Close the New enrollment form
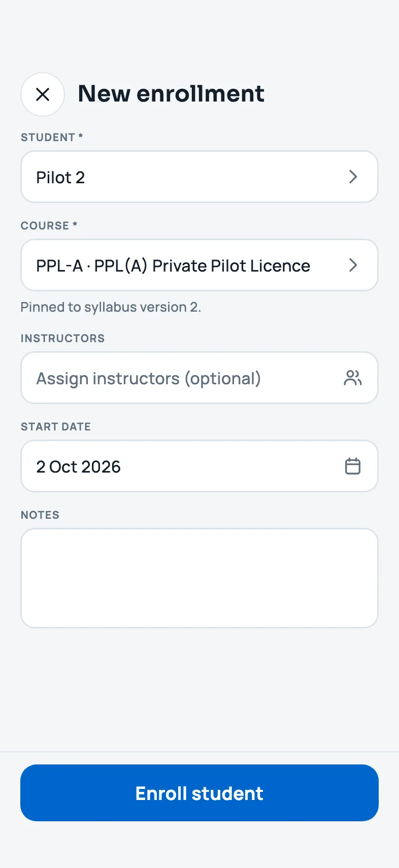 coord(43,94)
